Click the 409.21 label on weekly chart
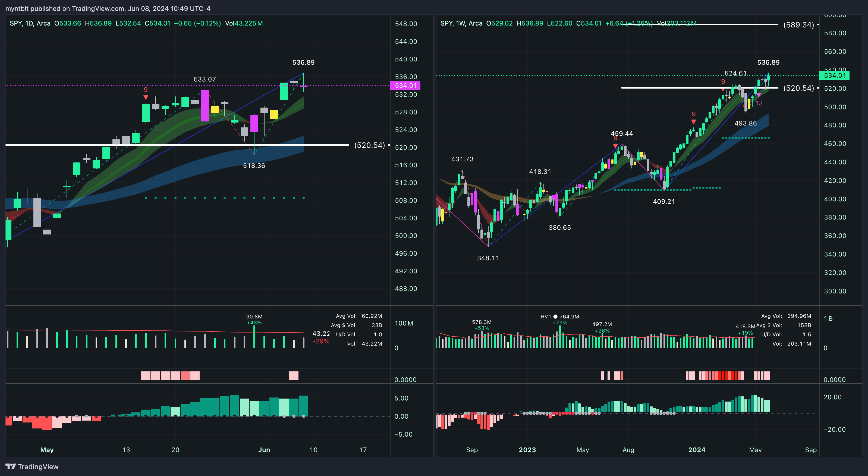The width and height of the screenshot is (868, 476). [x=664, y=202]
